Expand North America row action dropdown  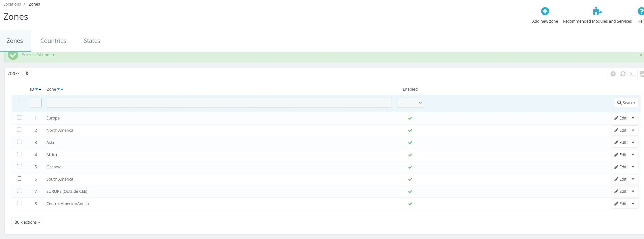click(633, 130)
